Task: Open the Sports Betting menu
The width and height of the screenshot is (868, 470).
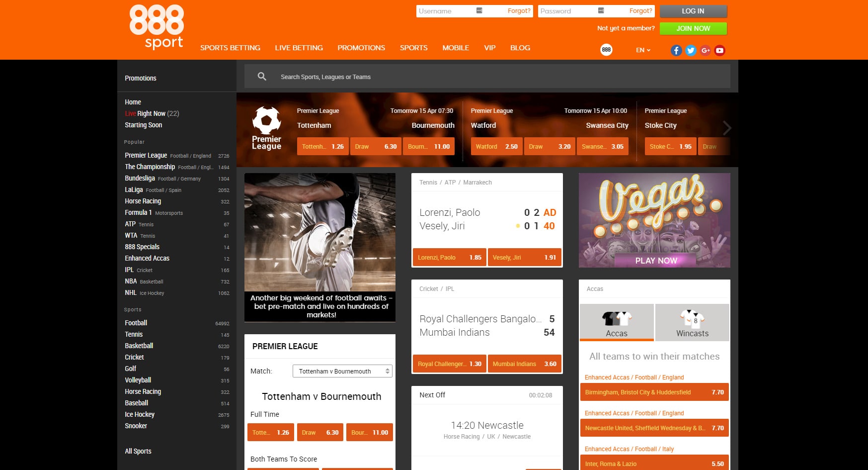Action: (230, 48)
